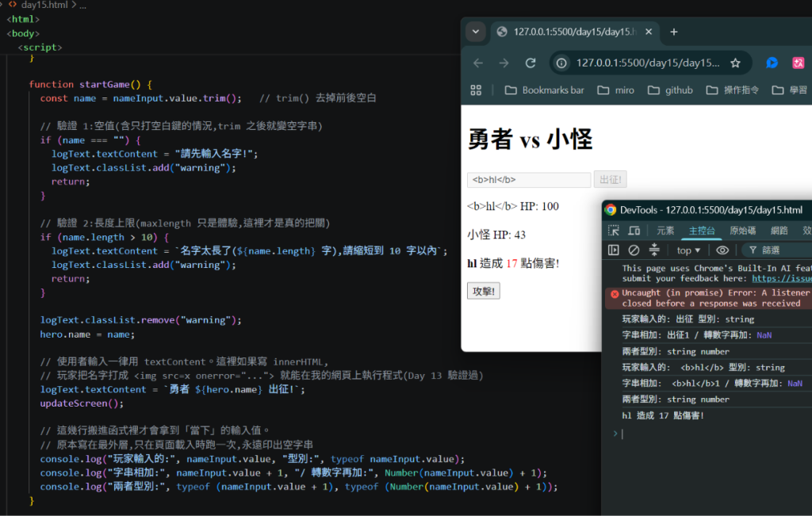
Task: Click the day15.html breadcrumb in the editor
Action: pyautogui.click(x=45, y=6)
